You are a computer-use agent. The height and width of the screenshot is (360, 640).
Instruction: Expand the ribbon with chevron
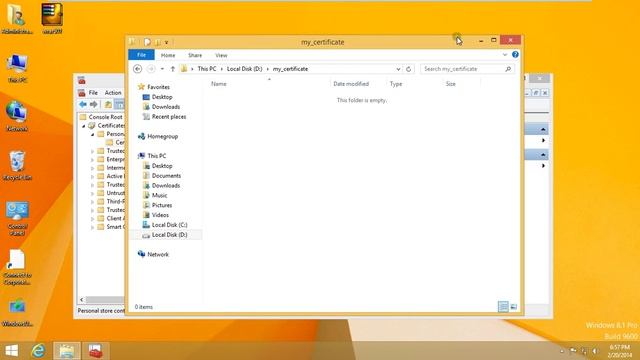505,55
